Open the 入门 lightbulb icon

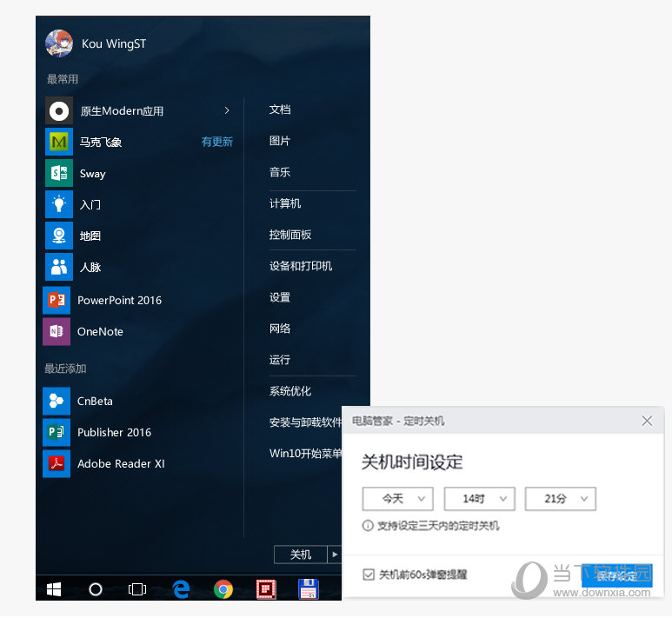pyautogui.click(x=59, y=204)
